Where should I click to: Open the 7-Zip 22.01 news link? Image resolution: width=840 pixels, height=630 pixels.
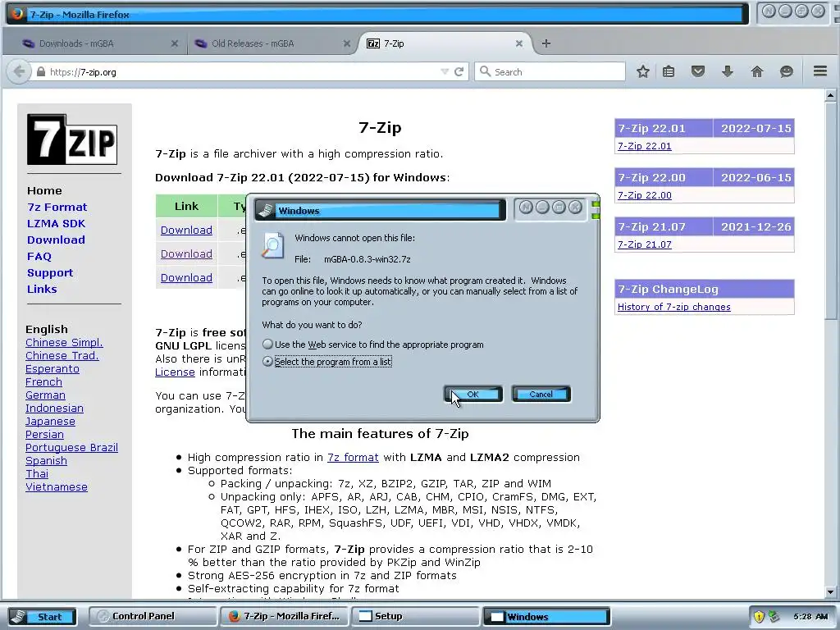[x=644, y=146]
